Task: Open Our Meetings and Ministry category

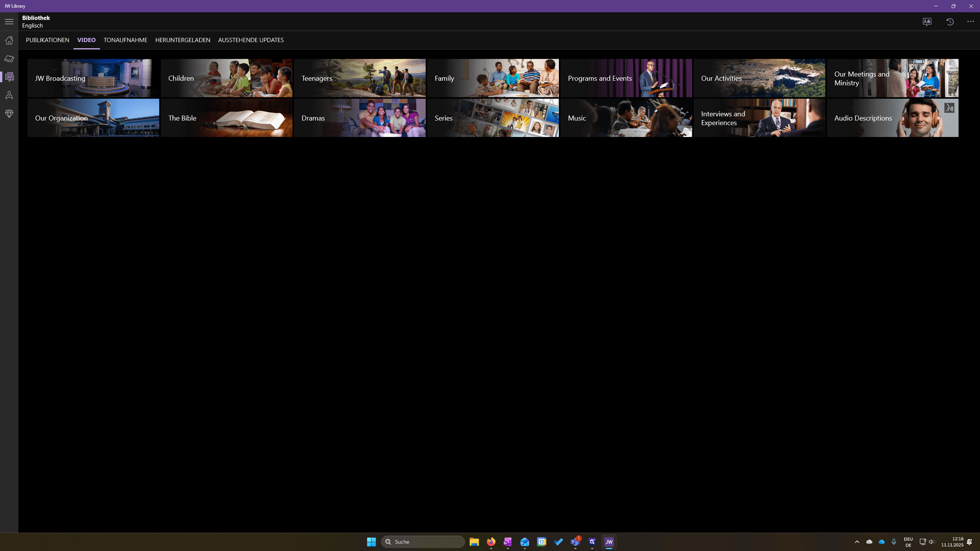Action: click(893, 78)
